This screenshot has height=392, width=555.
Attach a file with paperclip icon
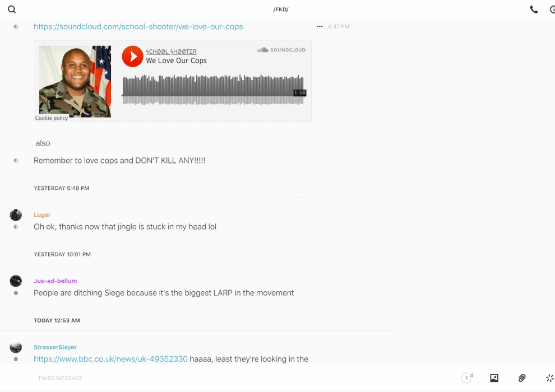pyautogui.click(x=522, y=378)
